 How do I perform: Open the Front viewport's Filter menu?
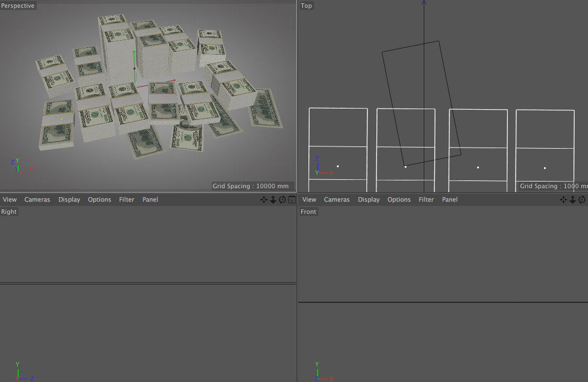click(427, 199)
